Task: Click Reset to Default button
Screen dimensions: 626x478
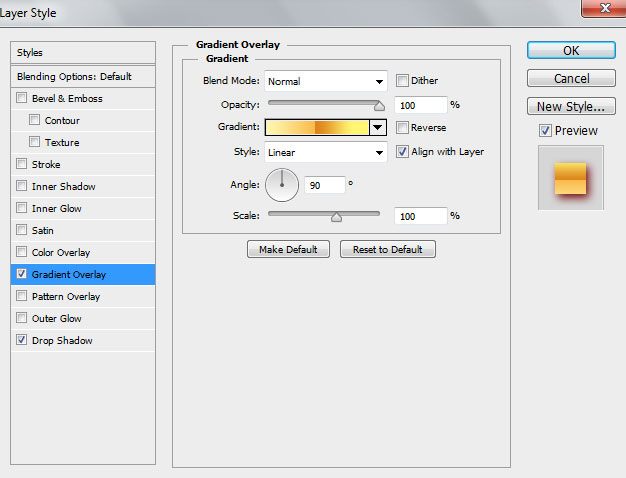Action: pyautogui.click(x=388, y=249)
